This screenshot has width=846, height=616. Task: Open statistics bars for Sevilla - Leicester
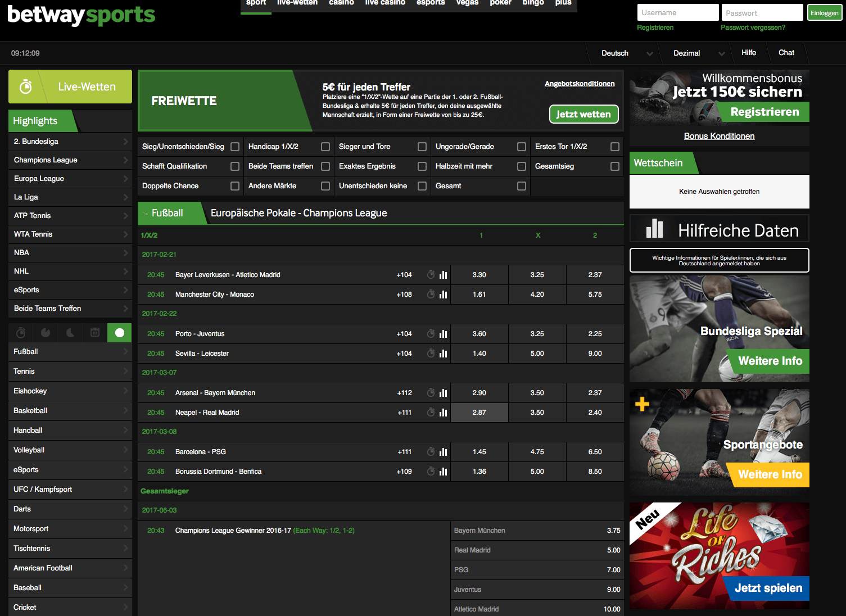click(x=444, y=354)
